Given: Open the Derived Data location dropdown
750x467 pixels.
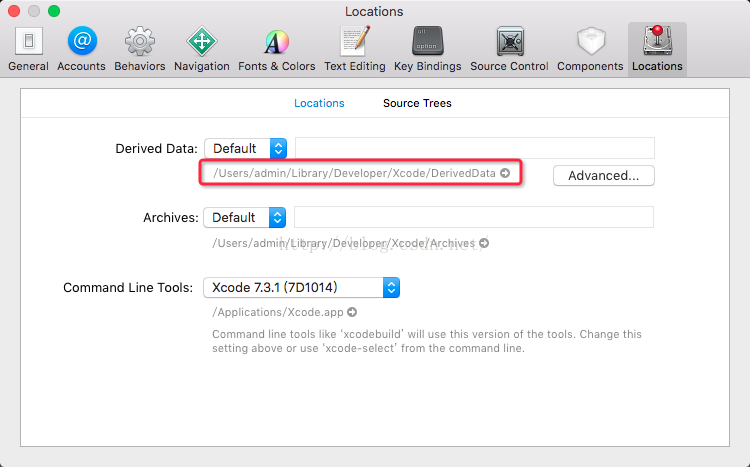Looking at the screenshot, I should tap(245, 148).
